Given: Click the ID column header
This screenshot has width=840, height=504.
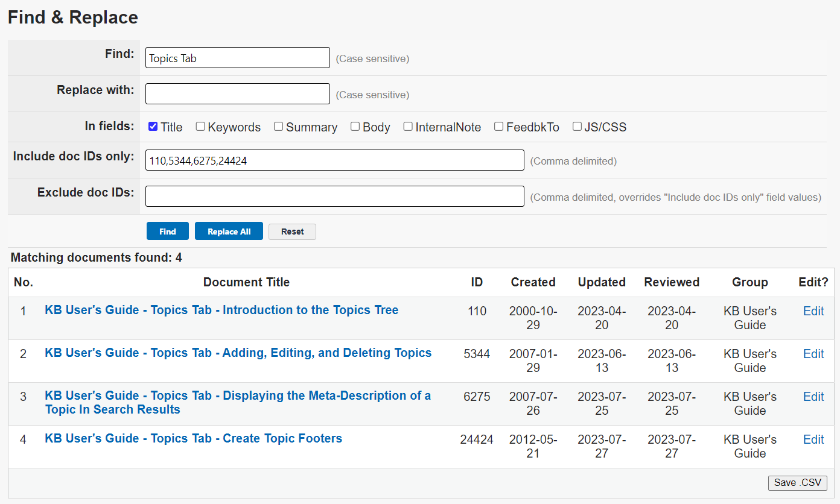Looking at the screenshot, I should click(x=477, y=282).
